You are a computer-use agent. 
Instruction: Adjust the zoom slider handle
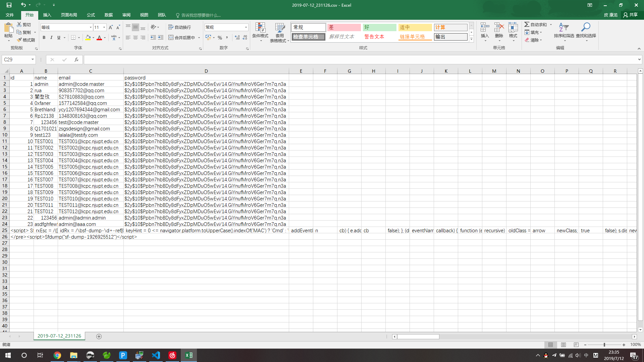pyautogui.click(x=604, y=345)
